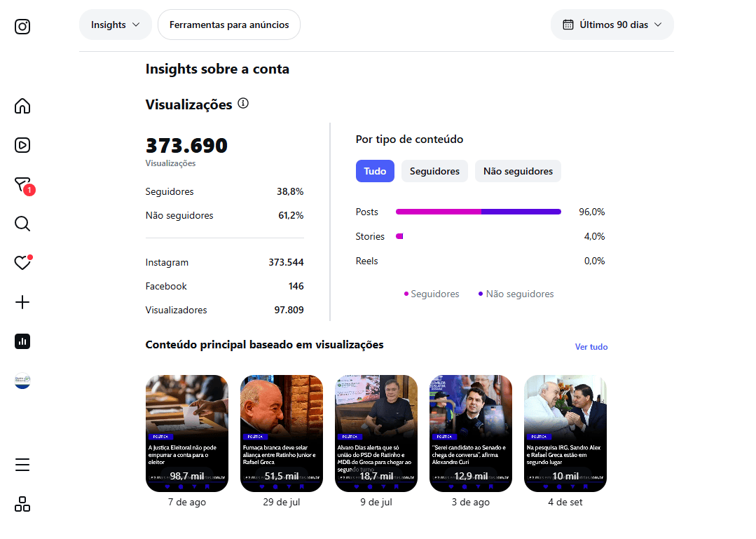Open the post with 10 mil views
This screenshot has height=539, width=756.
(x=565, y=433)
